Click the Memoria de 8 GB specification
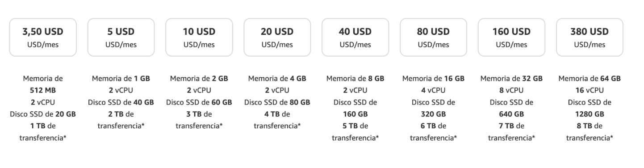 tap(355, 79)
